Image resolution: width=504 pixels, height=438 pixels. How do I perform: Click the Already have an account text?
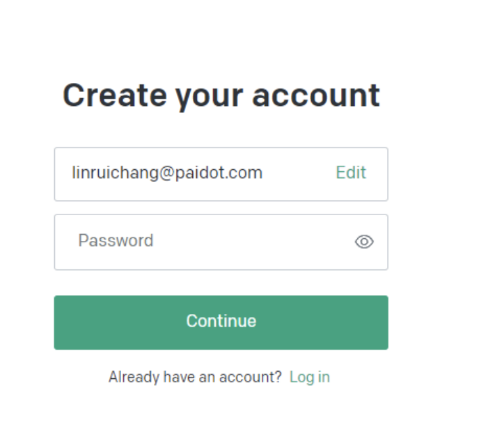195,377
